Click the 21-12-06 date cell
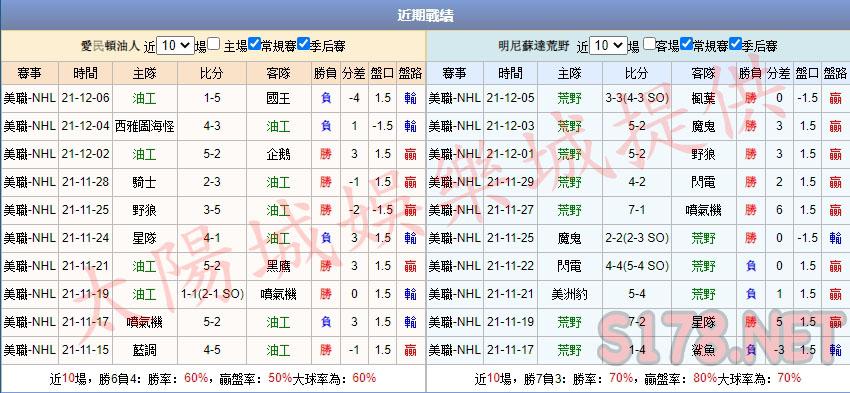This screenshot has height=393, width=850. 86,98
